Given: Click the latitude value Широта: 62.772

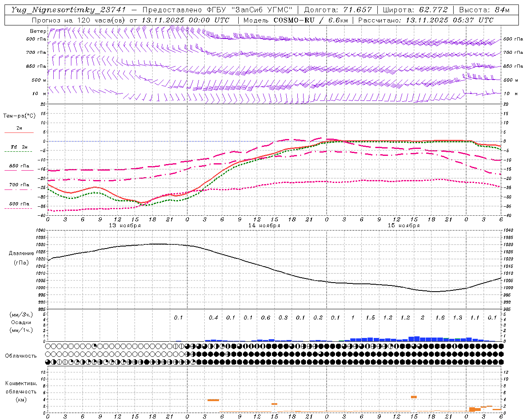Looking at the screenshot, I should tap(415, 10).
